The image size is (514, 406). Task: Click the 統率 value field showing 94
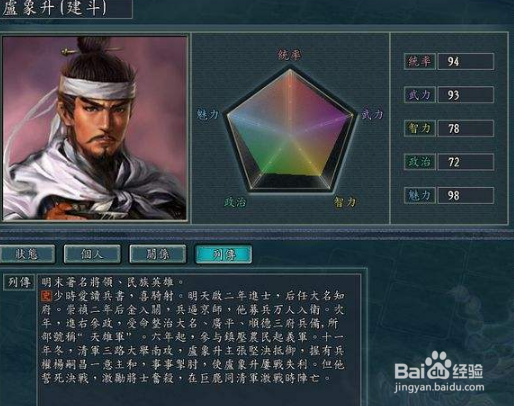click(x=466, y=61)
